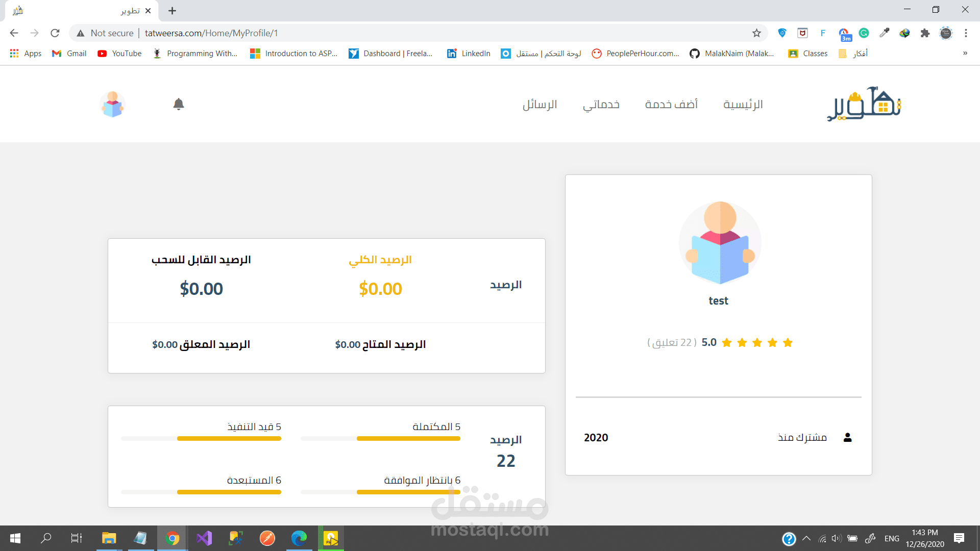Screen dimensions: 980x551
Task: Open the Grammarly extension icon
Action: 864,33
